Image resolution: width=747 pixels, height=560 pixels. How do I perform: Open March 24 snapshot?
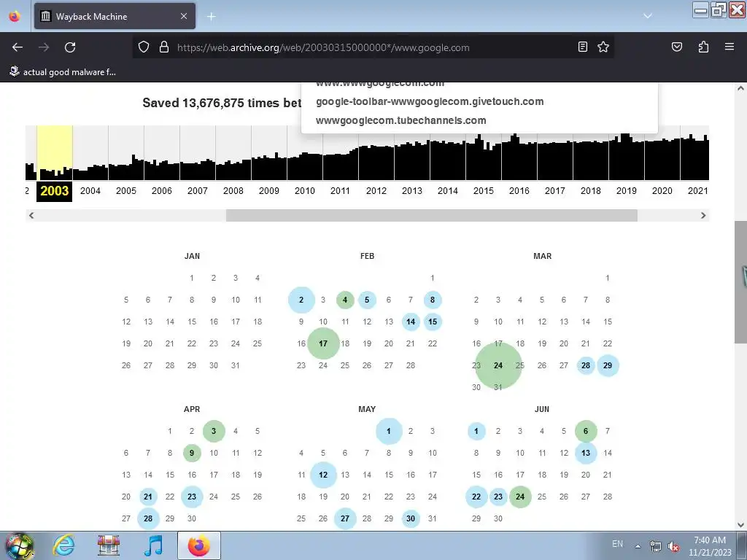[498, 365]
